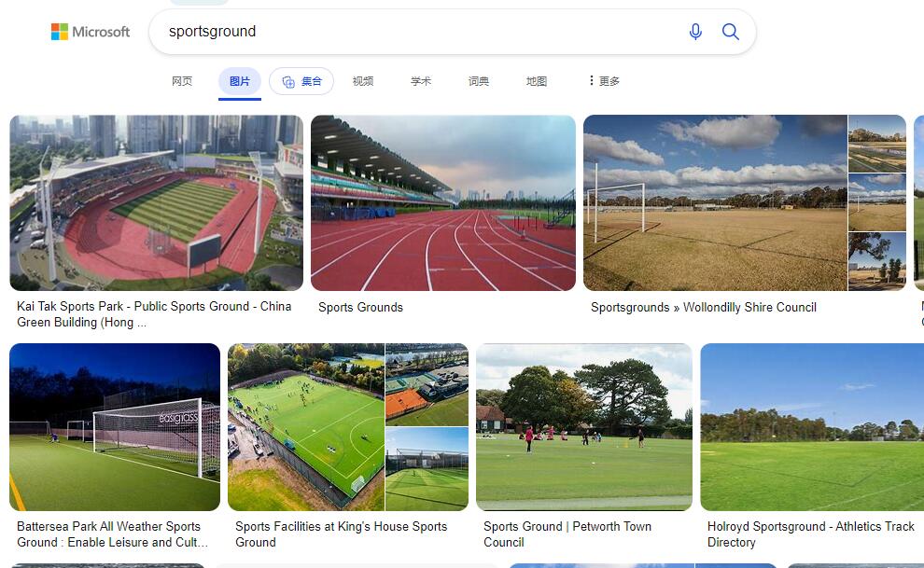The image size is (924, 568).
Task: Click the Microsoft logo
Action: click(x=91, y=32)
